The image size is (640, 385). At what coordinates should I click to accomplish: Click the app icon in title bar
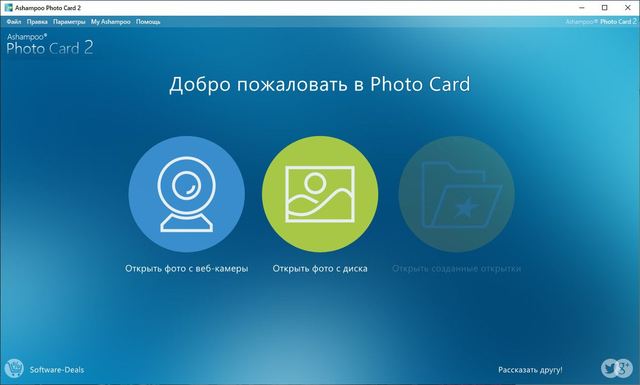(9, 8)
